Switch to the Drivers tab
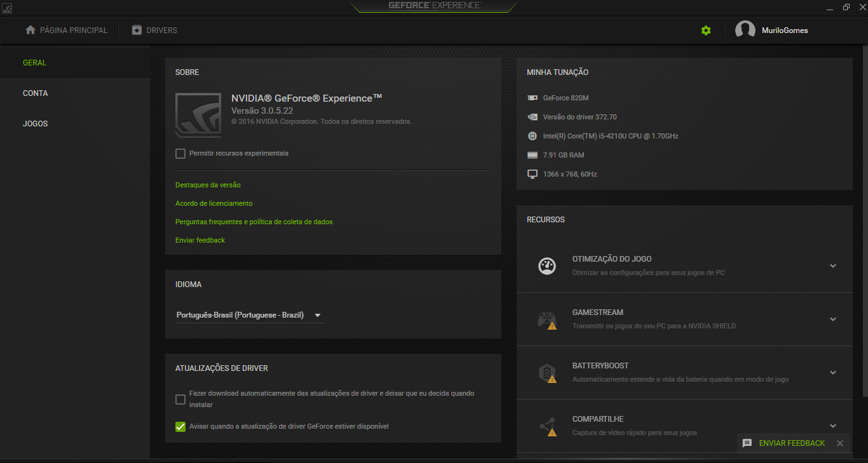This screenshot has width=868, height=463. point(154,30)
